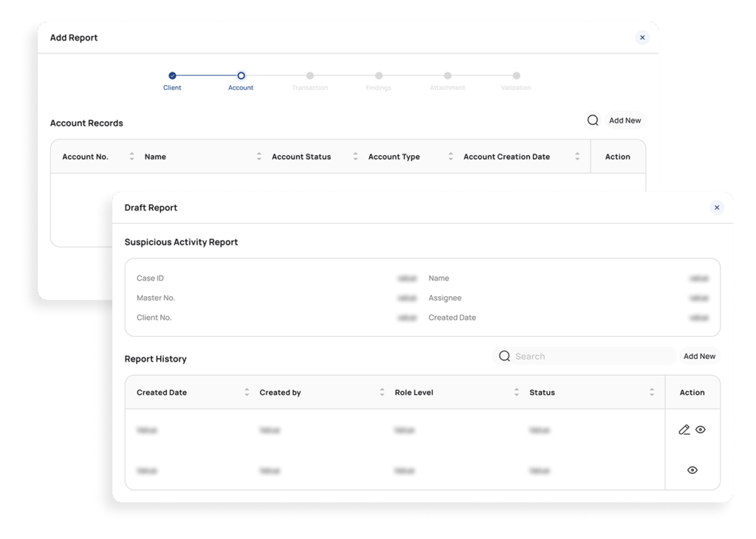Click Add New in Report History
Screen dimensions: 756x539
[699, 357]
